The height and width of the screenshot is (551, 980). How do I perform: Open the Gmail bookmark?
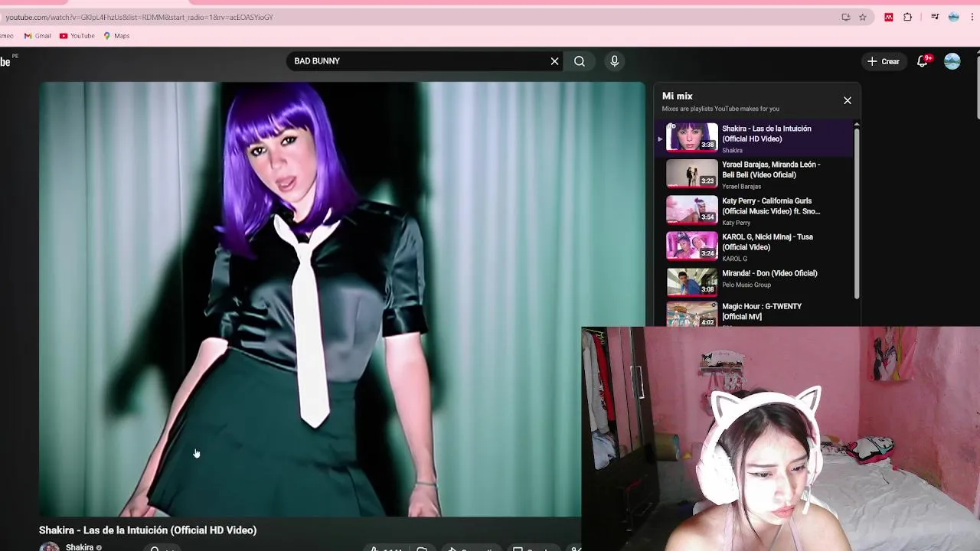(38, 36)
